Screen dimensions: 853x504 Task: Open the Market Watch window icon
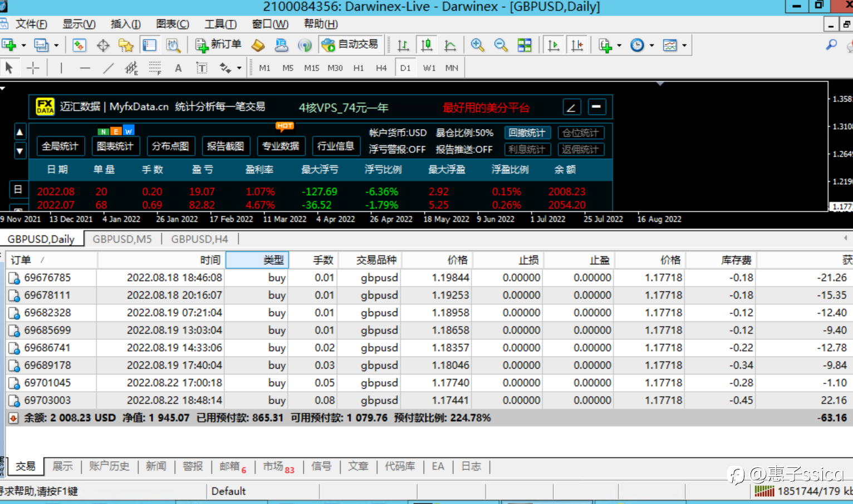79,45
